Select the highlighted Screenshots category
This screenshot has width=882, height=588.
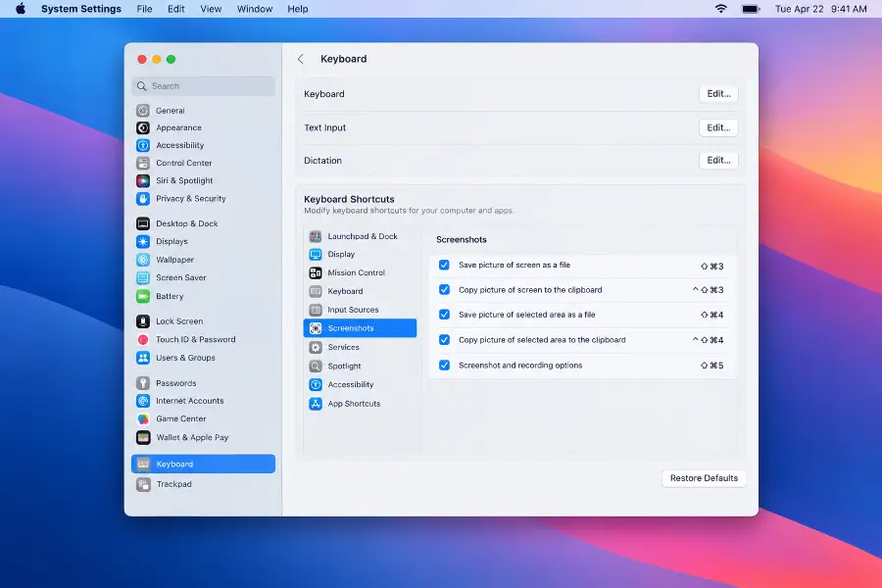(360, 328)
